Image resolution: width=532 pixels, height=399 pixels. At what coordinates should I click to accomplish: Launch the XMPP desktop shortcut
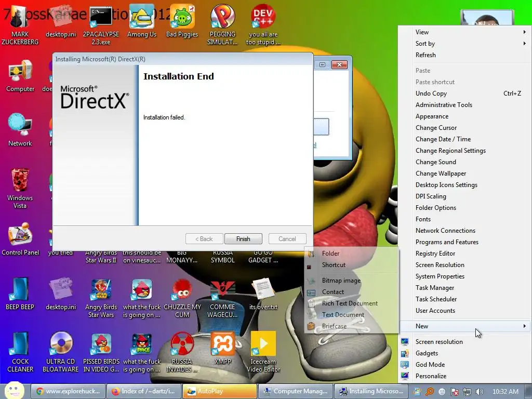[x=222, y=348]
